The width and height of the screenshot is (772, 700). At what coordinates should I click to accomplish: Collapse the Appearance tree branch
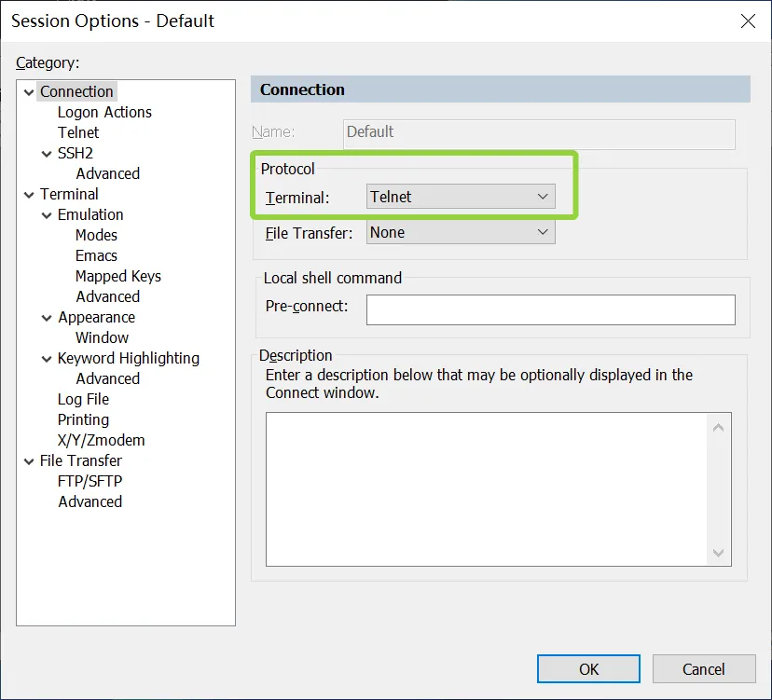[48, 317]
